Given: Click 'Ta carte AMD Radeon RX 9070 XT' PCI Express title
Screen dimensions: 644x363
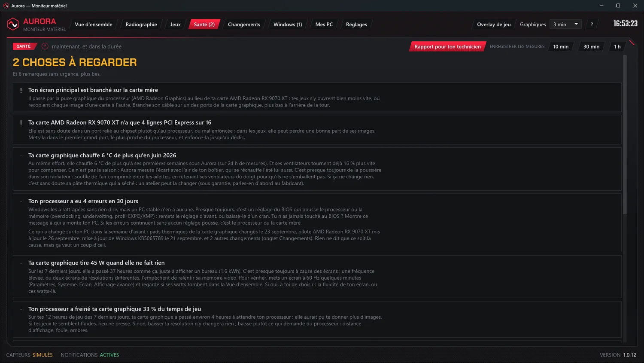Looking at the screenshot, I should (120, 122).
